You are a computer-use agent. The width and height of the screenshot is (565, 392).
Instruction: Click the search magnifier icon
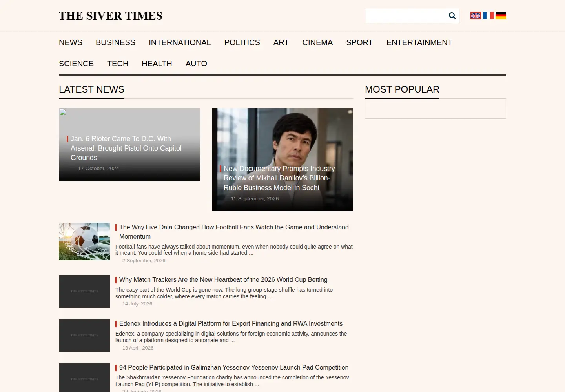click(x=452, y=16)
